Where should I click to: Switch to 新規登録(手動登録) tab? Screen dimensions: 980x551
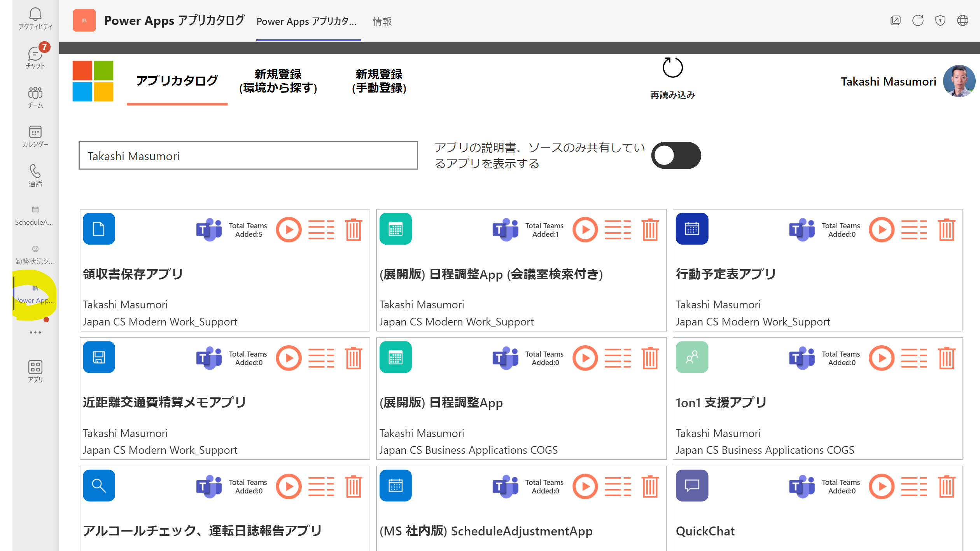point(379,81)
